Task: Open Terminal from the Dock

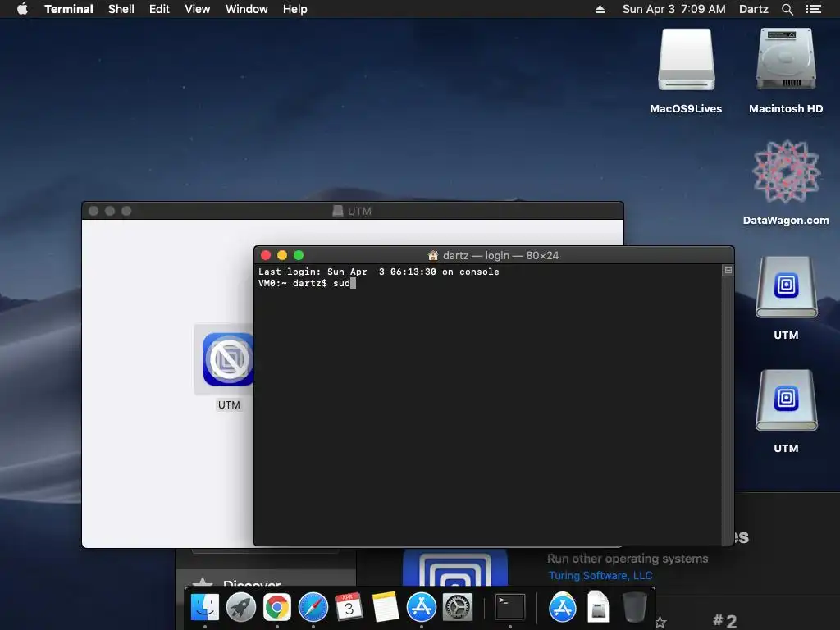Action: click(x=509, y=607)
